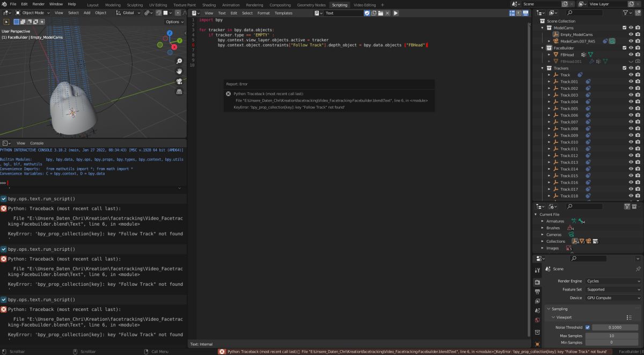
Task: Unlink the Text datablock with the X
Action: pyautogui.click(x=387, y=13)
